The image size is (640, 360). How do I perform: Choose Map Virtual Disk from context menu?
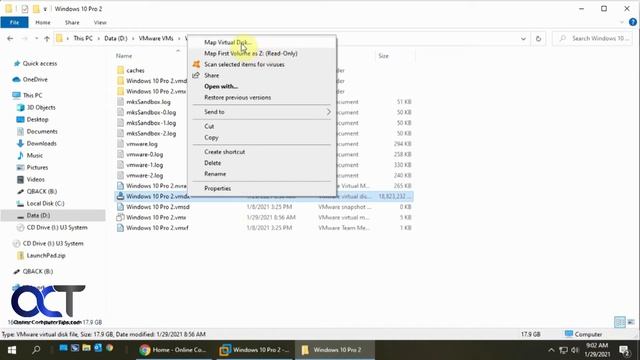point(262,42)
